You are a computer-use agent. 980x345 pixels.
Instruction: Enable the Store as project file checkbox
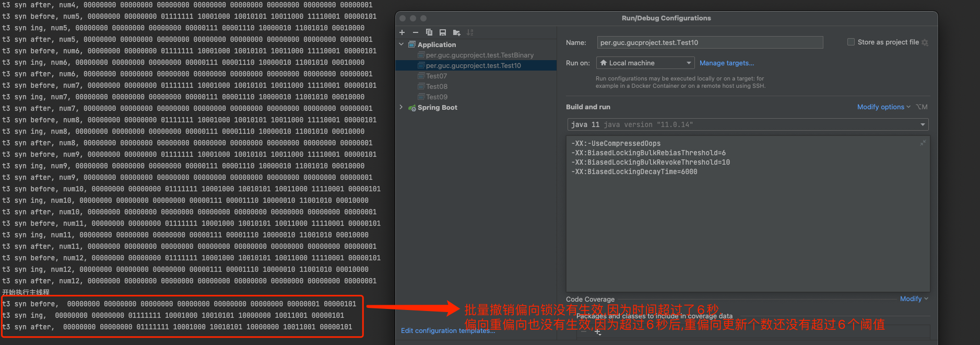coord(851,42)
